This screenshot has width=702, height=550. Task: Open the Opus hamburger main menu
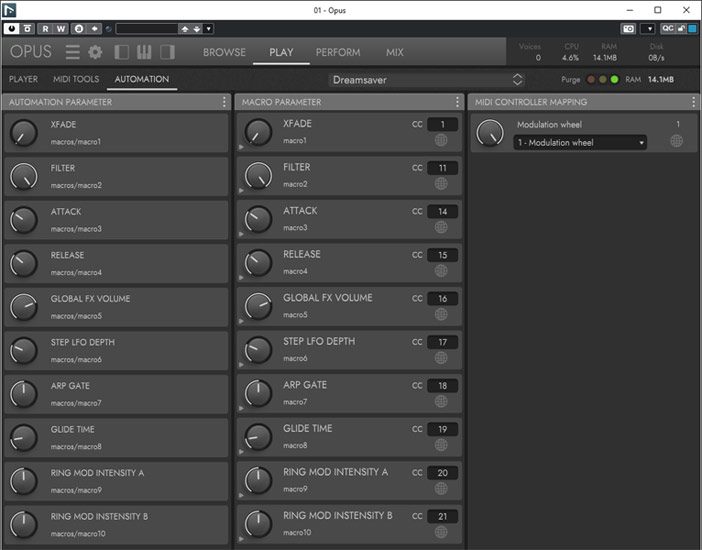pyautogui.click(x=73, y=52)
